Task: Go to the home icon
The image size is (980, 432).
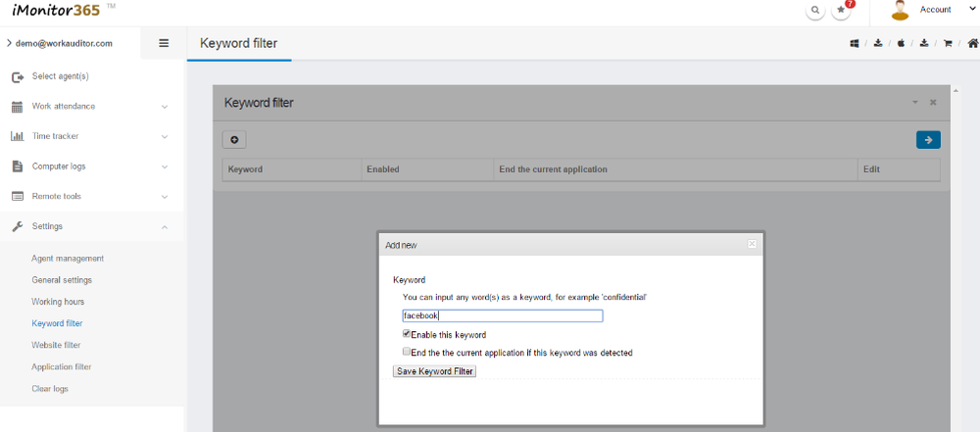Action: (x=972, y=43)
